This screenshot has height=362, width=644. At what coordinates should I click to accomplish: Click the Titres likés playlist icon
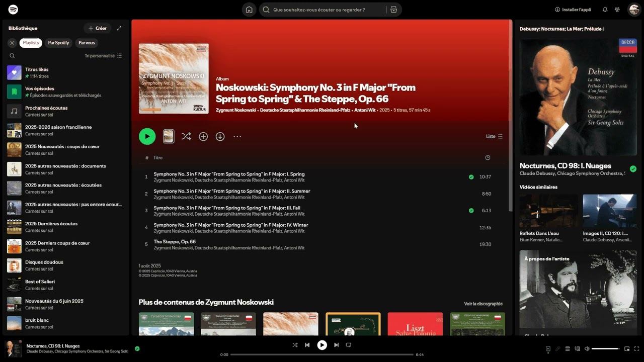[14, 72]
